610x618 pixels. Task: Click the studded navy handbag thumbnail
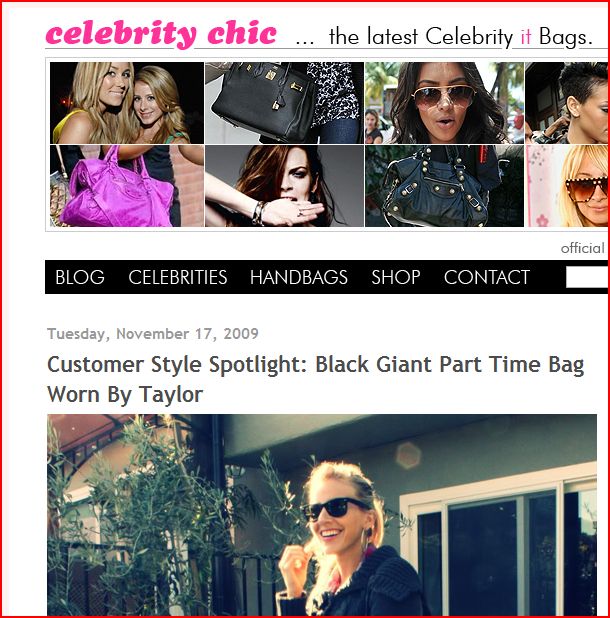pyautogui.click(x=444, y=186)
